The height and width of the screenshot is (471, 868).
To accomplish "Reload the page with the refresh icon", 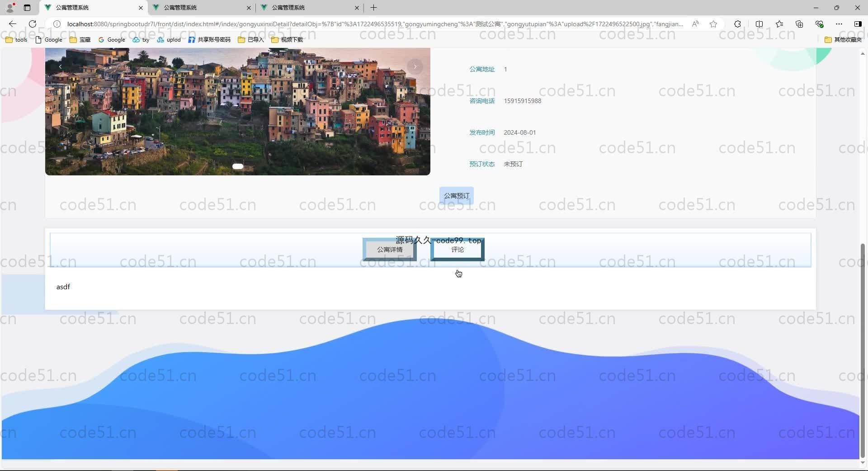I will [33, 24].
